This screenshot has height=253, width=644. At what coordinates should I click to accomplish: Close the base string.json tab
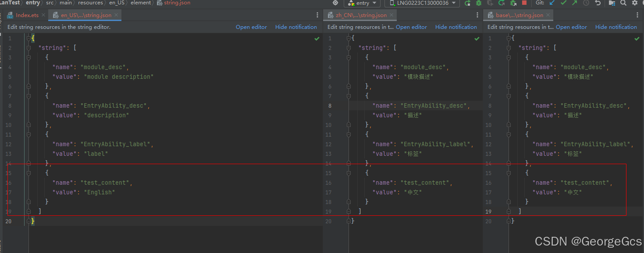pos(548,15)
